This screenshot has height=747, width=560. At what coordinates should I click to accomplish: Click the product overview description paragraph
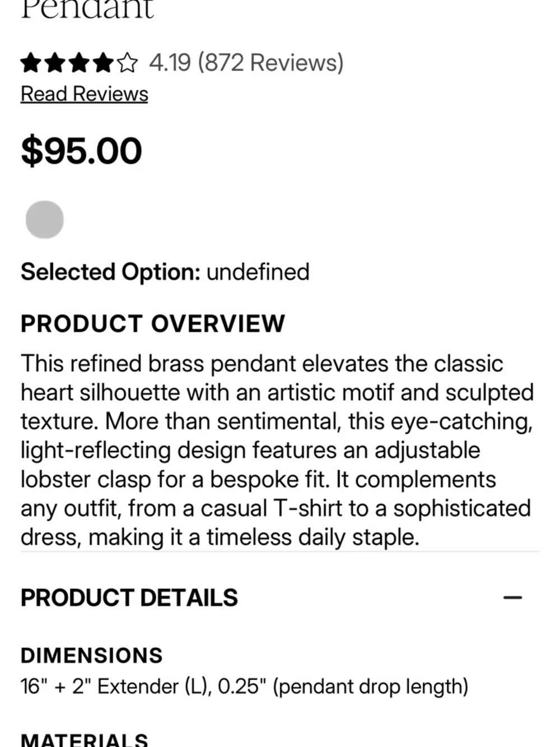pos(277,451)
